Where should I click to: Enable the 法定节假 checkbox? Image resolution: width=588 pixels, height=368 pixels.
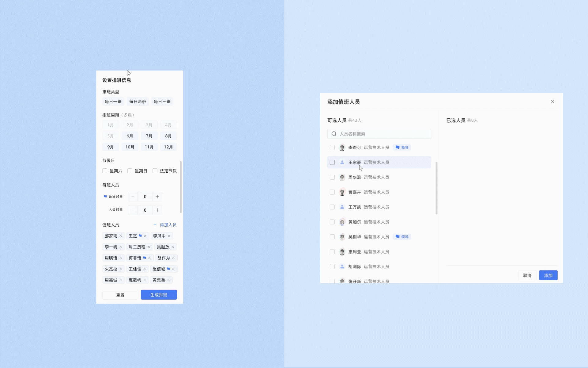[x=155, y=171]
